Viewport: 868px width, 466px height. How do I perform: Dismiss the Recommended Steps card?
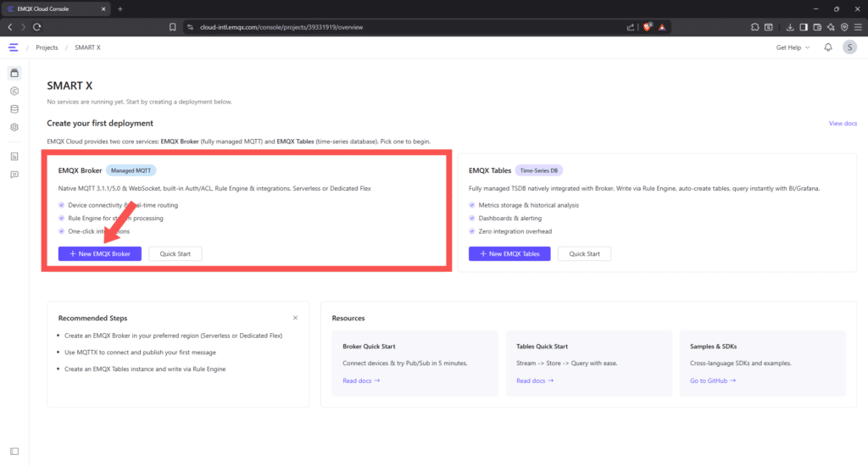295,318
